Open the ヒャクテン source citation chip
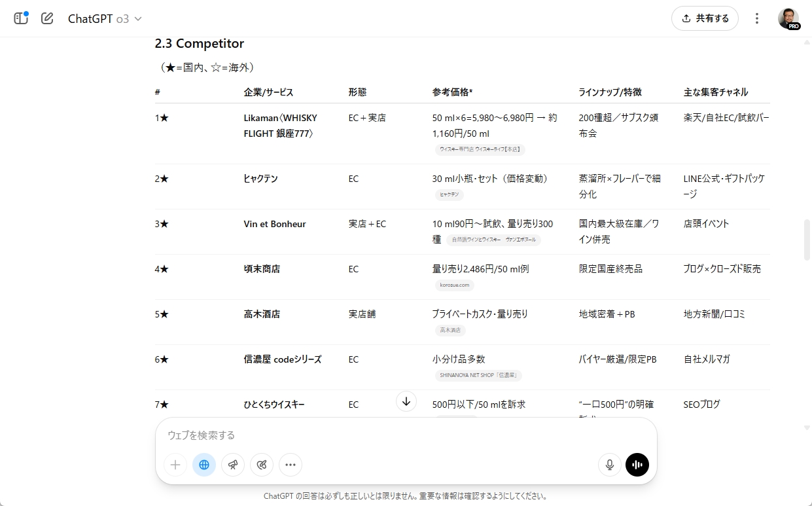The height and width of the screenshot is (506, 812). [450, 194]
